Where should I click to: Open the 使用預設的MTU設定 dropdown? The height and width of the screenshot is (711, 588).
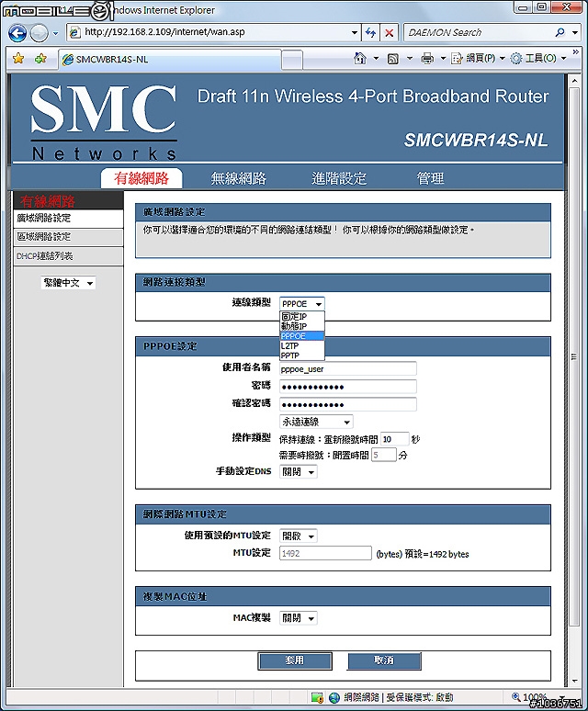click(299, 536)
